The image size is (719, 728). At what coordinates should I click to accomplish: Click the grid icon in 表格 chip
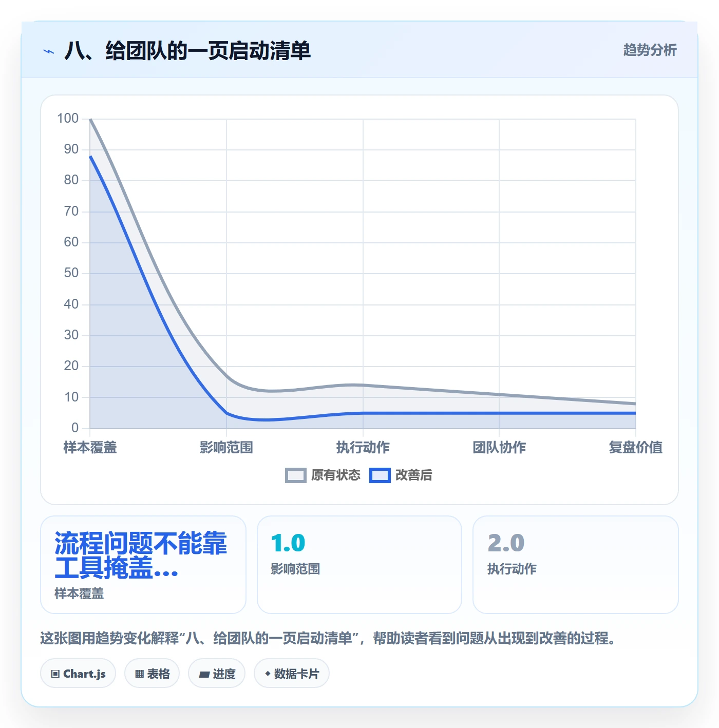click(x=139, y=674)
